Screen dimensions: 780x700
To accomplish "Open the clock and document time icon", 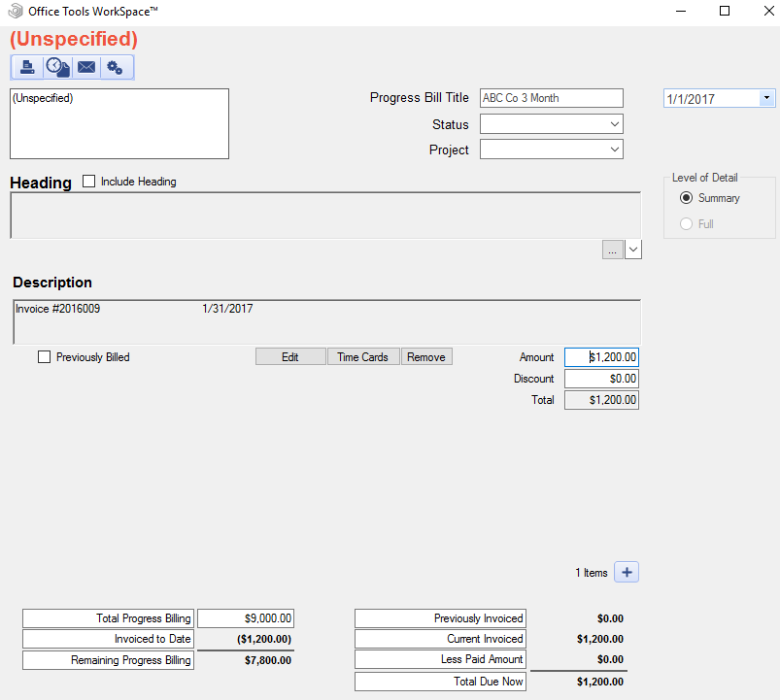I will (x=57, y=67).
